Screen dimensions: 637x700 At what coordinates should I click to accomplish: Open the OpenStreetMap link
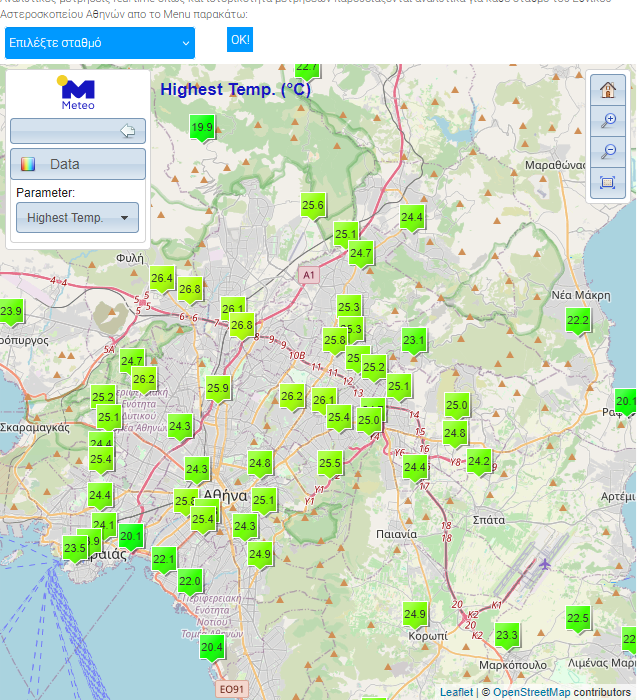[x=531, y=692]
